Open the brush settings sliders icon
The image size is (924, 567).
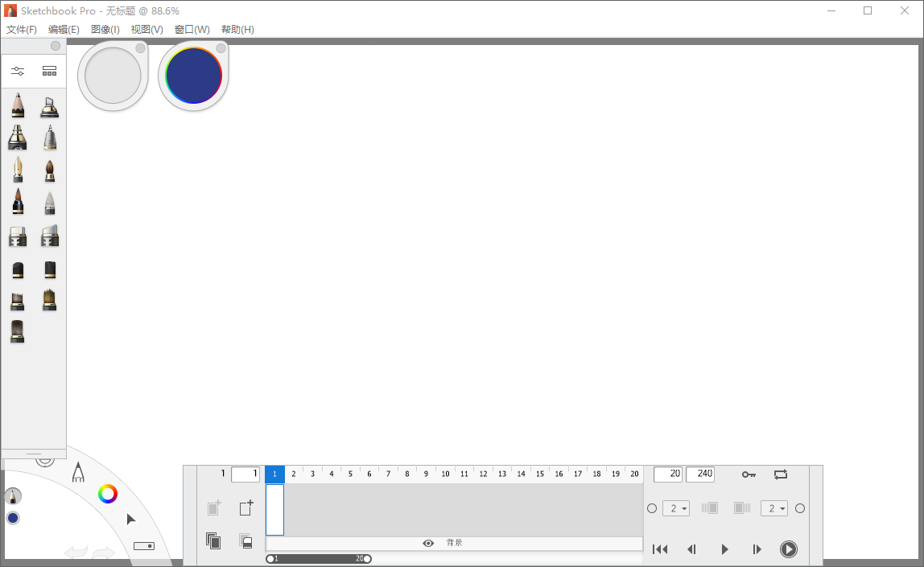tap(18, 71)
